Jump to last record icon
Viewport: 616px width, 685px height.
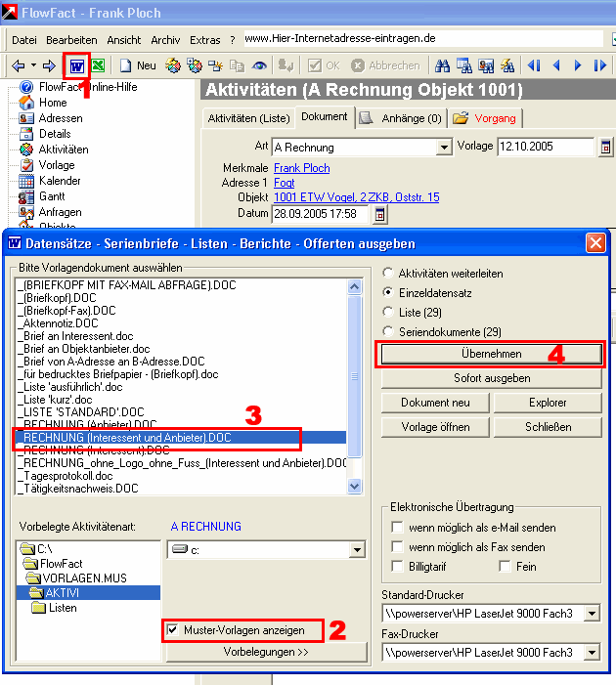[x=599, y=66]
